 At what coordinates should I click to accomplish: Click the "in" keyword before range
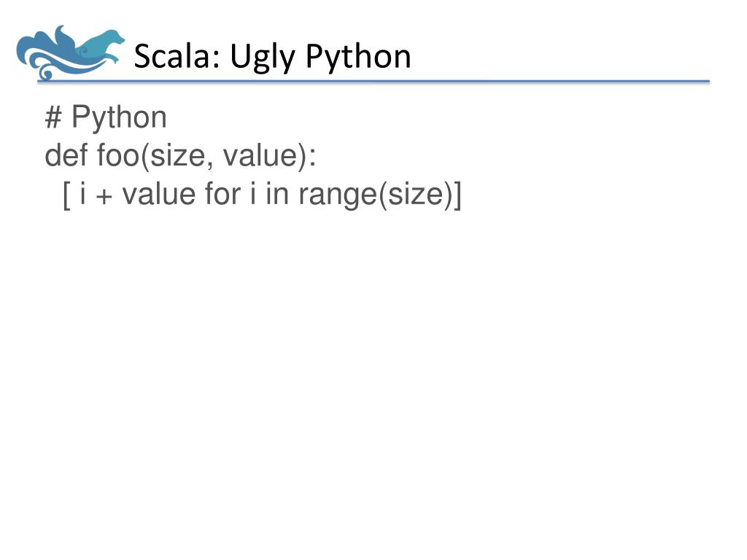pos(277,194)
